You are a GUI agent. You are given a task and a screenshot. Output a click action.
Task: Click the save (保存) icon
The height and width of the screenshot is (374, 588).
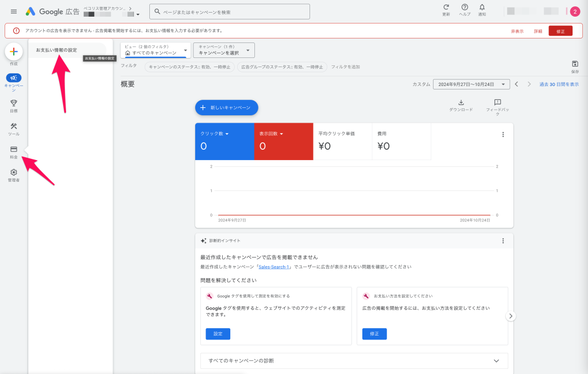[575, 64]
